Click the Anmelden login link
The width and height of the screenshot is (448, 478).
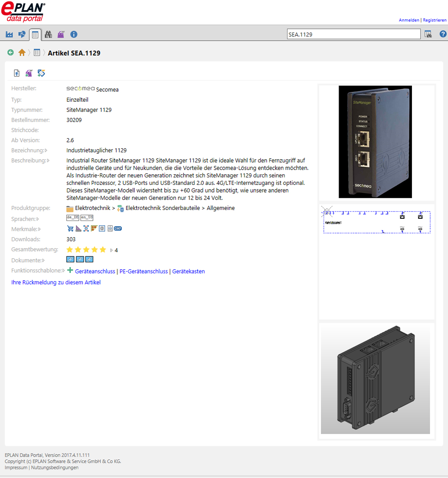tap(409, 20)
